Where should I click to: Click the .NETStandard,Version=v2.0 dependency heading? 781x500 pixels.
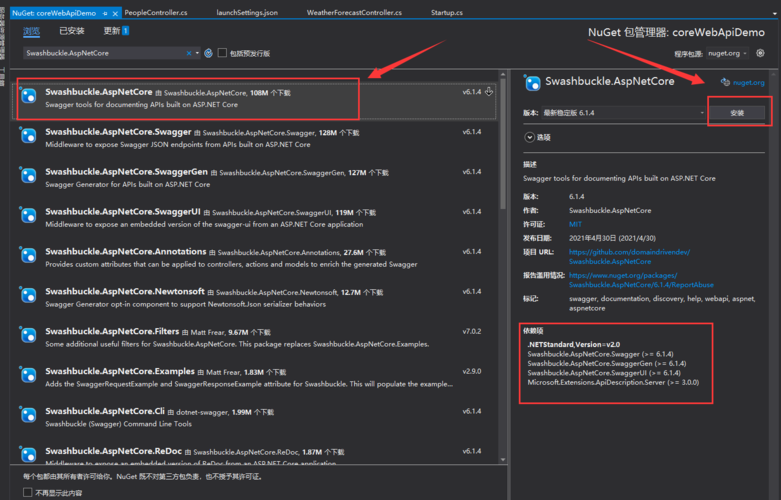coord(574,344)
